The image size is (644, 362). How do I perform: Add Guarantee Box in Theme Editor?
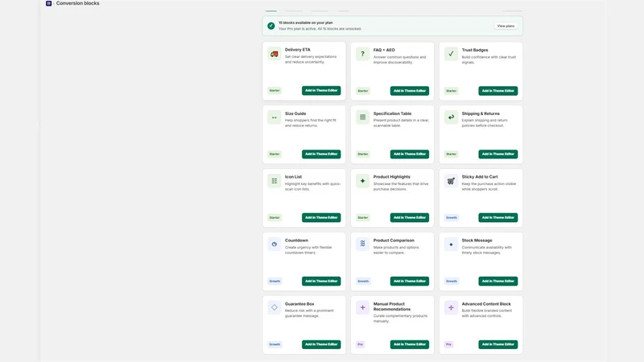pos(321,344)
